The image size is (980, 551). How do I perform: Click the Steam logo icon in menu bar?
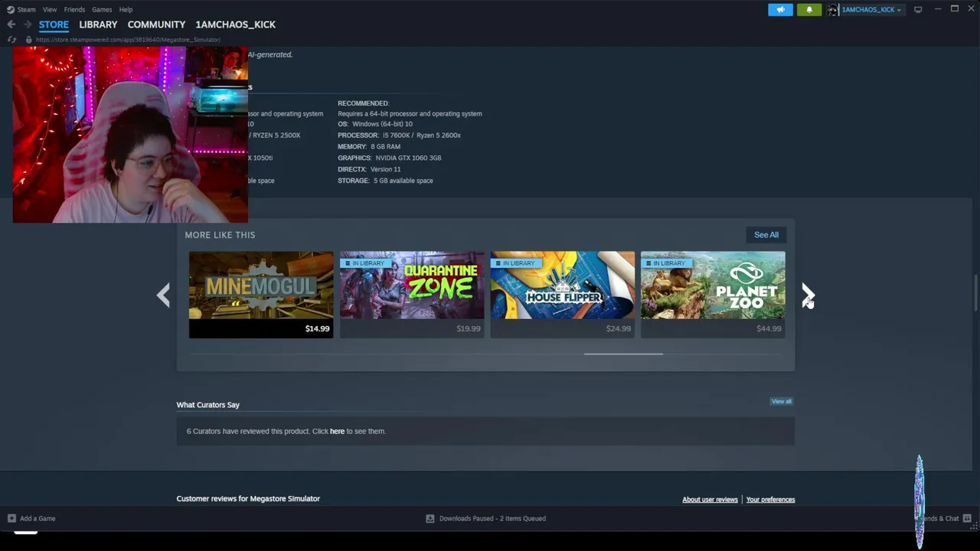10,9
